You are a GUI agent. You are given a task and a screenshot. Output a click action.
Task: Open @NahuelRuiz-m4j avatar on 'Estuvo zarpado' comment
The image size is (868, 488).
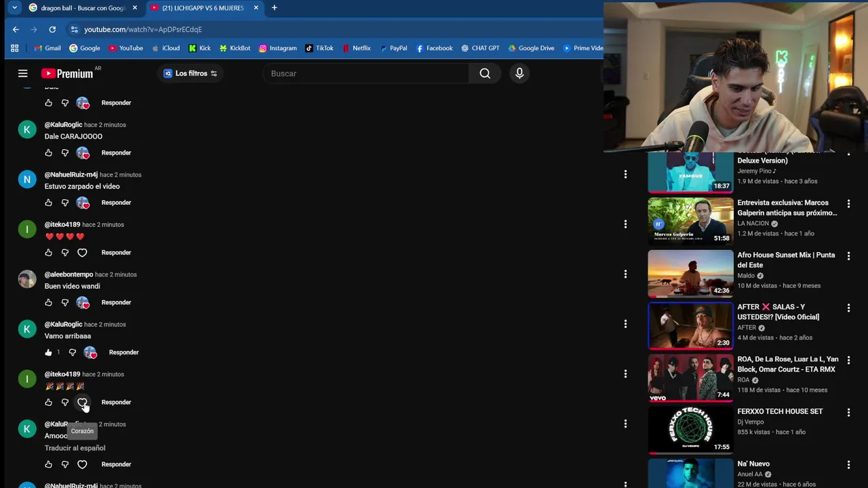coord(27,180)
